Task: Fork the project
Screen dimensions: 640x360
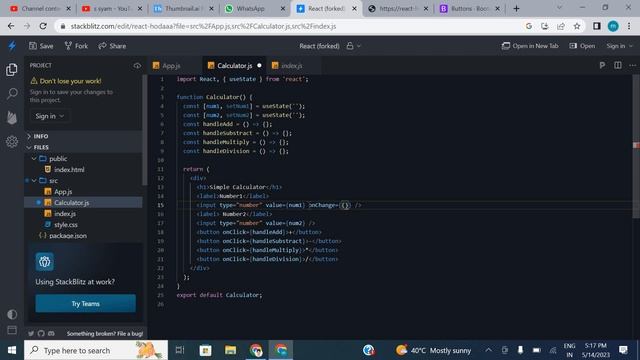Action: (76, 46)
